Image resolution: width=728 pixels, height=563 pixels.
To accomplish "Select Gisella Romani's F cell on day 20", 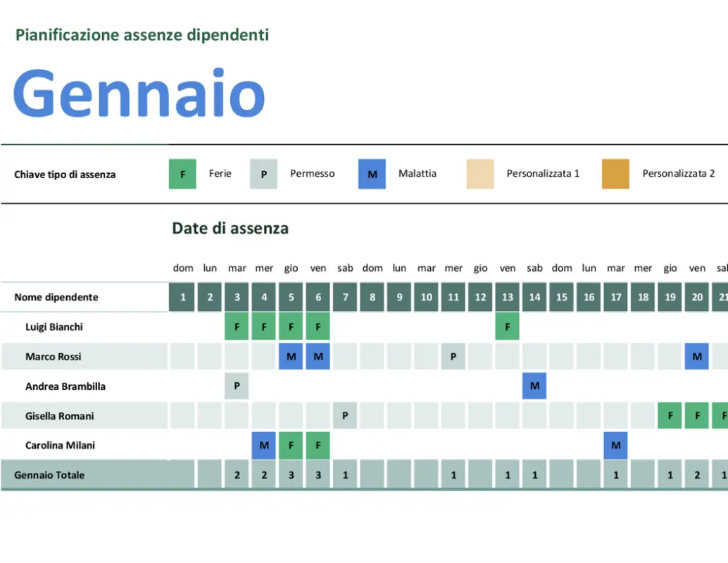I will coord(697,416).
